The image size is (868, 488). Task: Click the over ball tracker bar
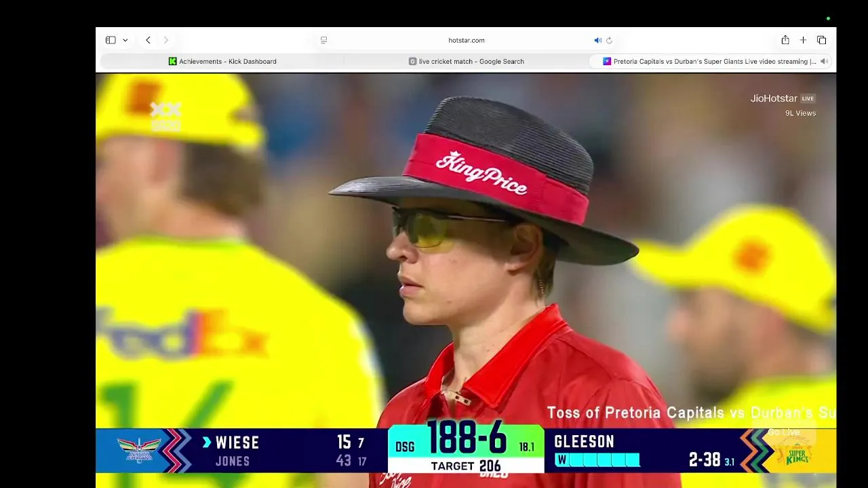click(597, 461)
